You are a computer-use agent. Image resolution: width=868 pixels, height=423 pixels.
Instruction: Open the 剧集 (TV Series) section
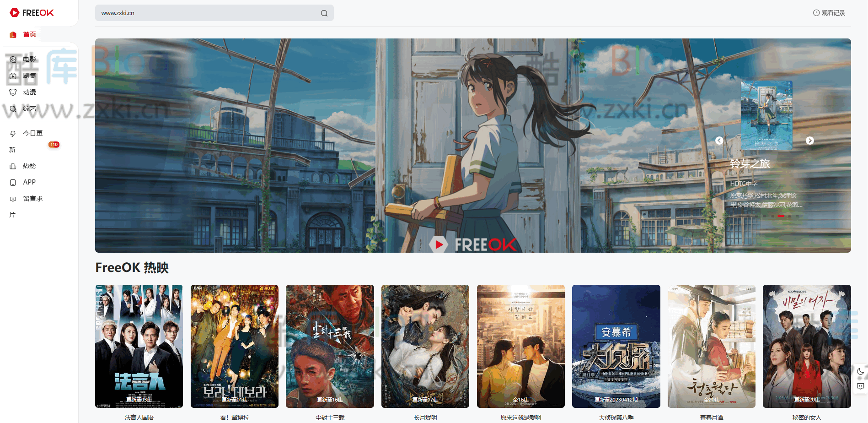[x=13, y=76]
